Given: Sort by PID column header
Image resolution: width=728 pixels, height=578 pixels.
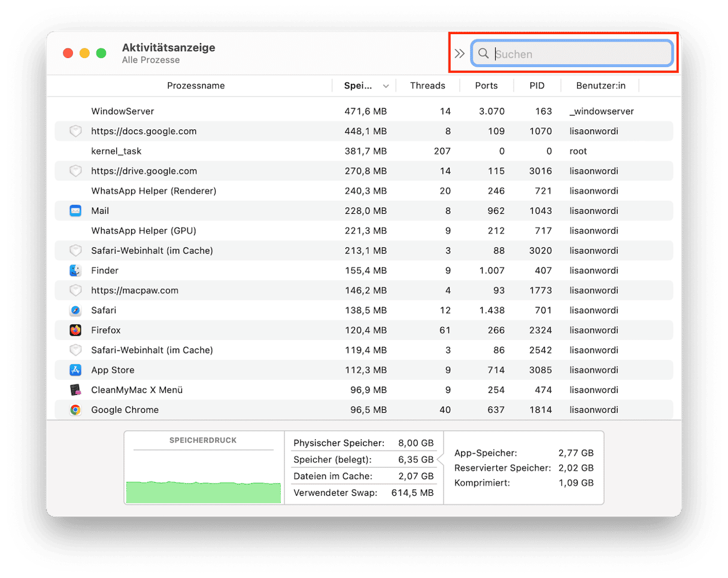Looking at the screenshot, I should 537,86.
